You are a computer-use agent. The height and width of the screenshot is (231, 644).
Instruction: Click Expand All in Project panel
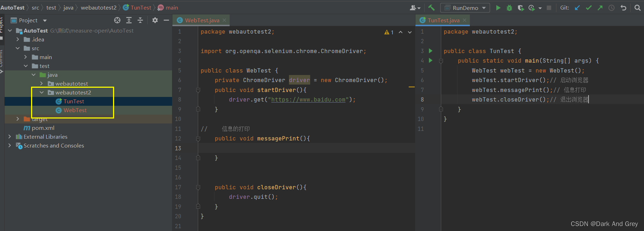click(x=129, y=20)
